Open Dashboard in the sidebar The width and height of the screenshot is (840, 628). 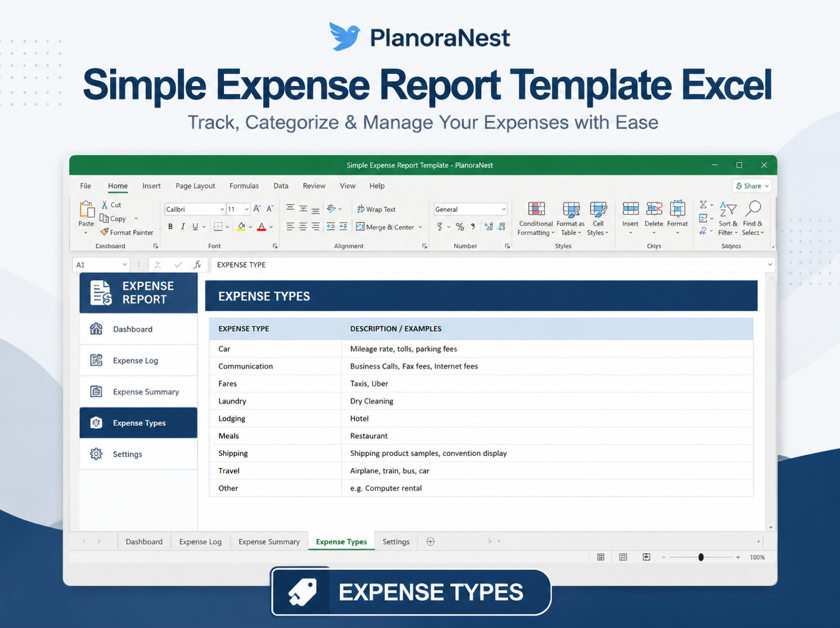click(x=138, y=329)
